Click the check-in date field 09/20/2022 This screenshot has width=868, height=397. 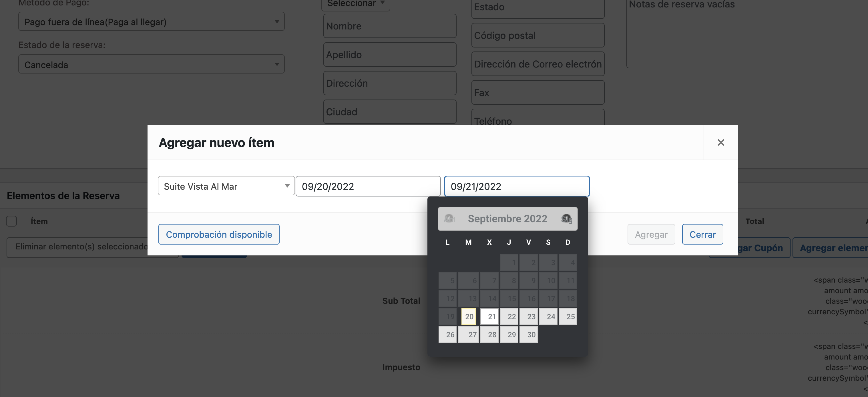368,186
